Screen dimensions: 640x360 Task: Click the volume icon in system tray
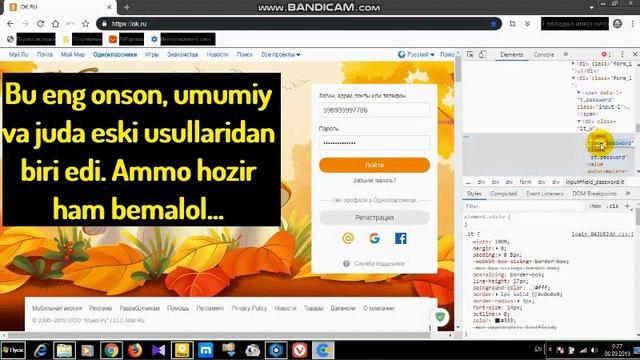coord(594,350)
